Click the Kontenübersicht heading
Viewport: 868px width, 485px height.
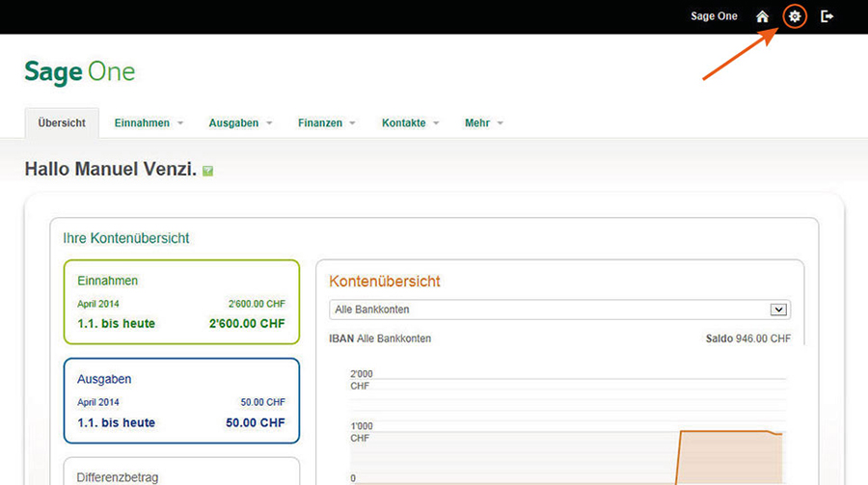click(384, 282)
